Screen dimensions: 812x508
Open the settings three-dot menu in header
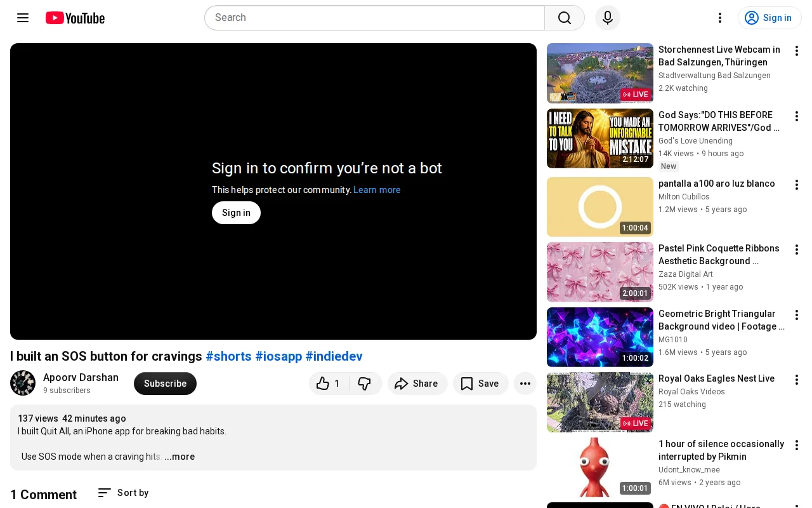click(720, 18)
